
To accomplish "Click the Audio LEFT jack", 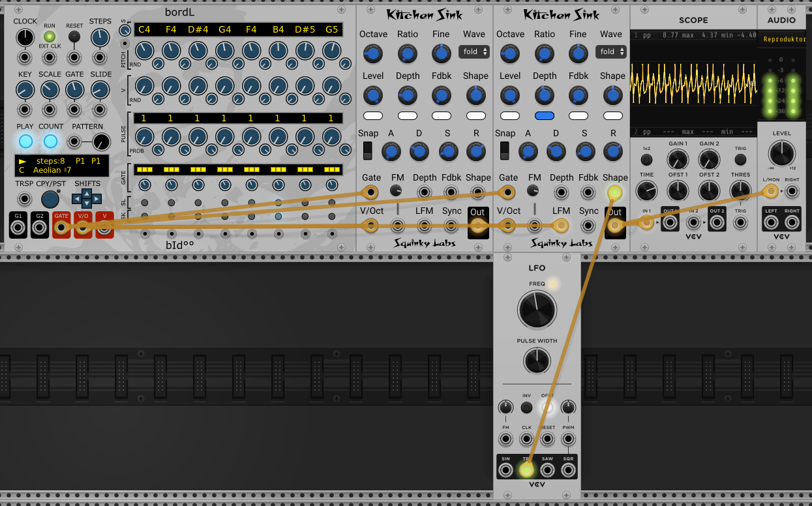I will 771,224.
